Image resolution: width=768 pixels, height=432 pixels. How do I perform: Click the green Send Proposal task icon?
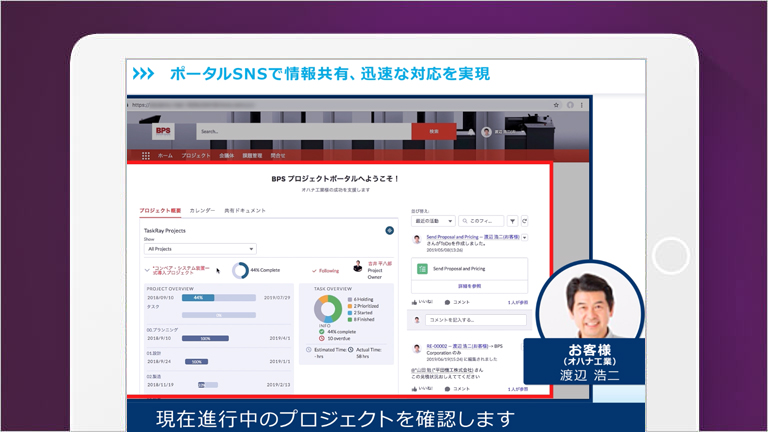[422, 269]
